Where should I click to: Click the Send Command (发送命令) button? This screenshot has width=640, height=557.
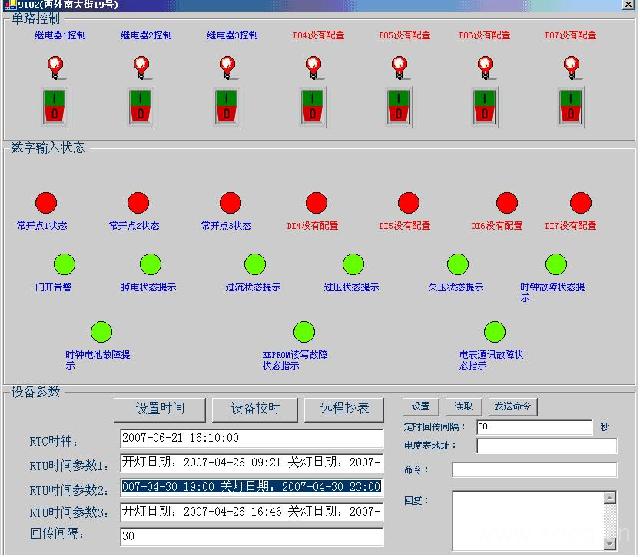tap(512, 406)
